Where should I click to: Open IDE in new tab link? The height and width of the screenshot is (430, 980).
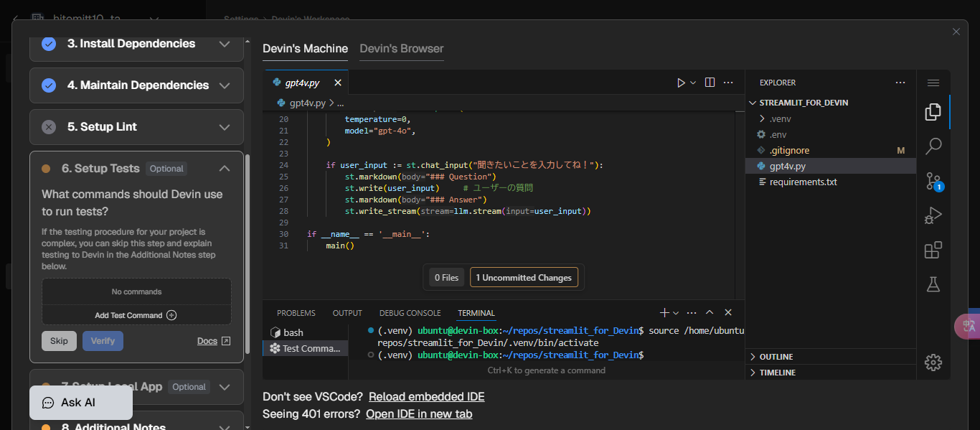[419, 413]
